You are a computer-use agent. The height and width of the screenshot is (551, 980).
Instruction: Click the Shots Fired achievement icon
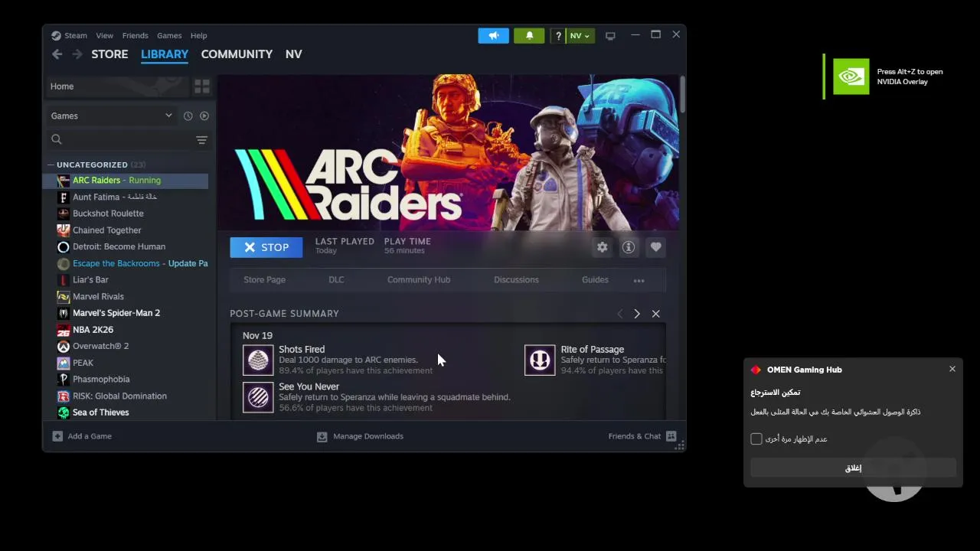tap(258, 360)
